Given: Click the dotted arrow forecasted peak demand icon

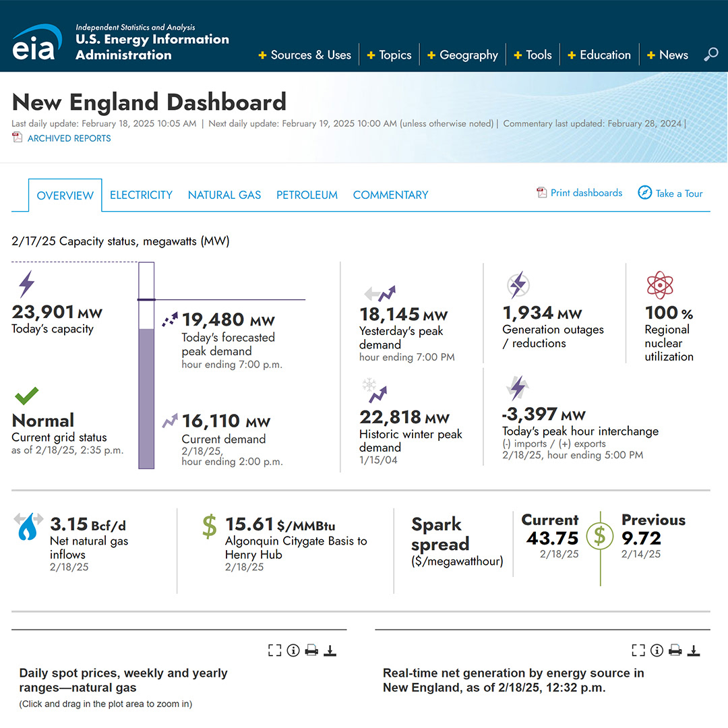Looking at the screenshot, I should (x=170, y=320).
